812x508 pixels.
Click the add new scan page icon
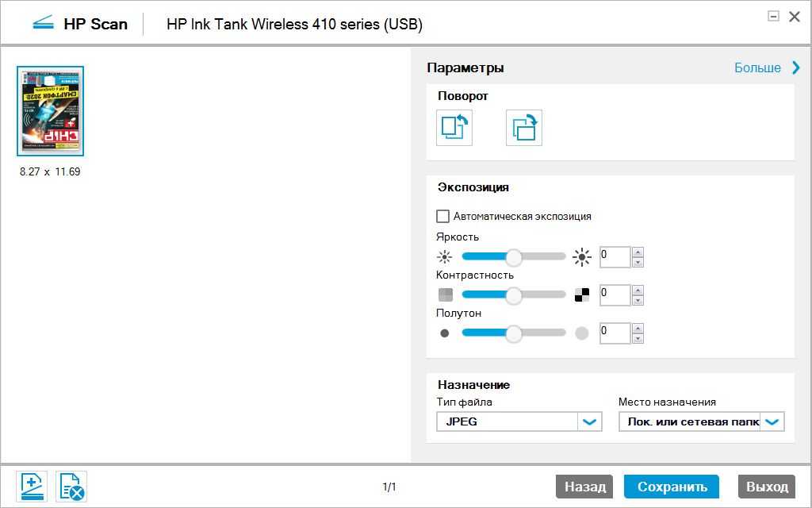32,487
